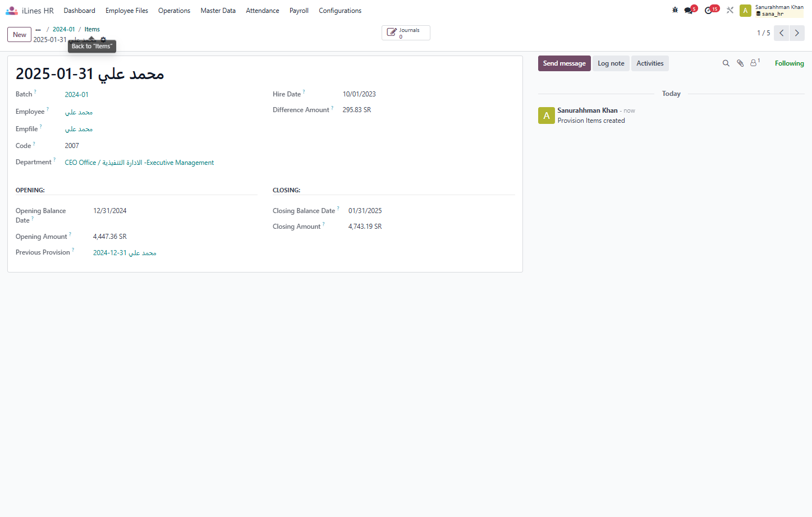812x517 pixels.
Task: Click the 1 / 5 pager counter
Action: click(763, 33)
